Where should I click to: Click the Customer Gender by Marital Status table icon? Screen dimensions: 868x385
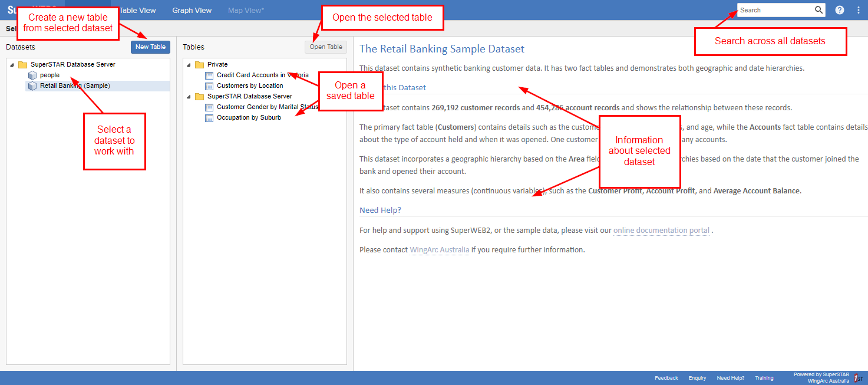tap(209, 107)
